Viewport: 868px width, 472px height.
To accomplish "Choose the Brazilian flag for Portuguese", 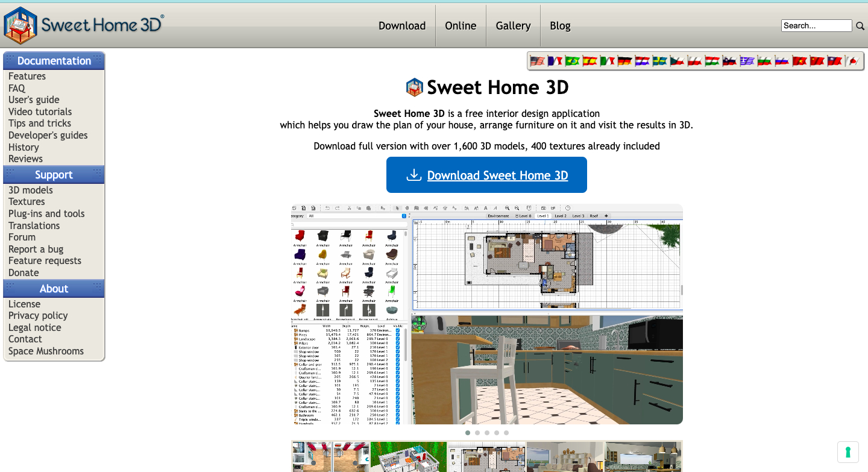I will [573, 61].
